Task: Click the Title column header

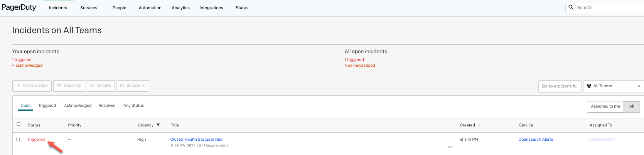Action: [175, 125]
